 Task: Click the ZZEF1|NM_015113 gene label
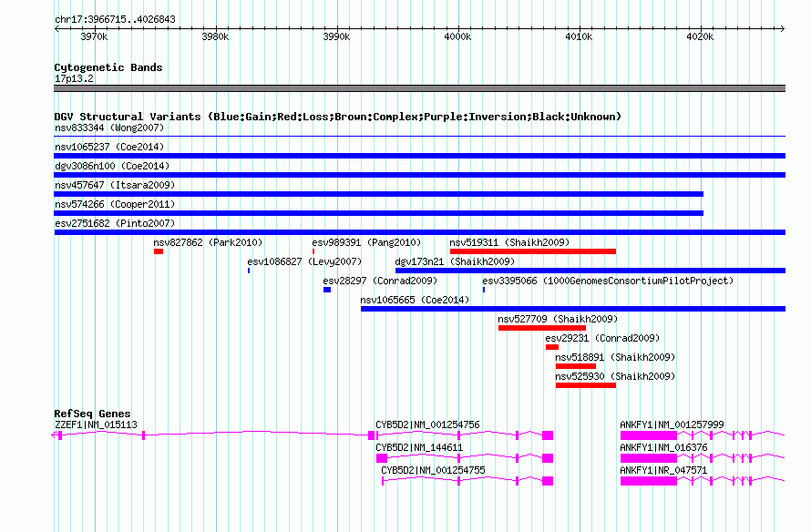pos(96,425)
